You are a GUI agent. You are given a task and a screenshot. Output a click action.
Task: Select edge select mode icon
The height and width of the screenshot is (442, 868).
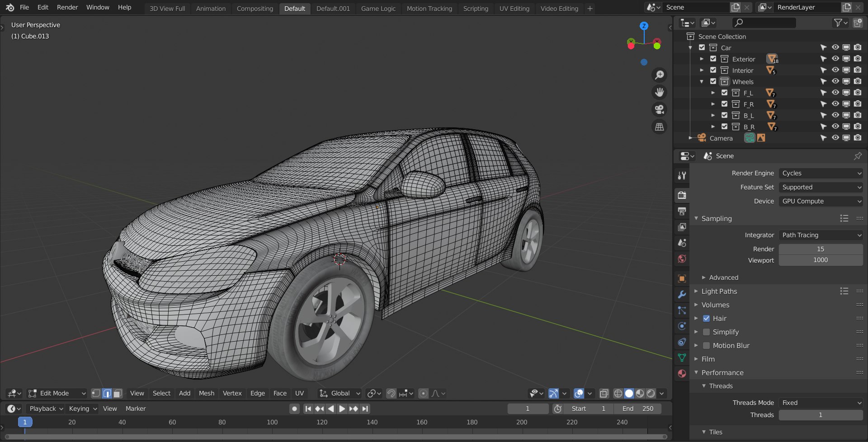click(x=107, y=393)
